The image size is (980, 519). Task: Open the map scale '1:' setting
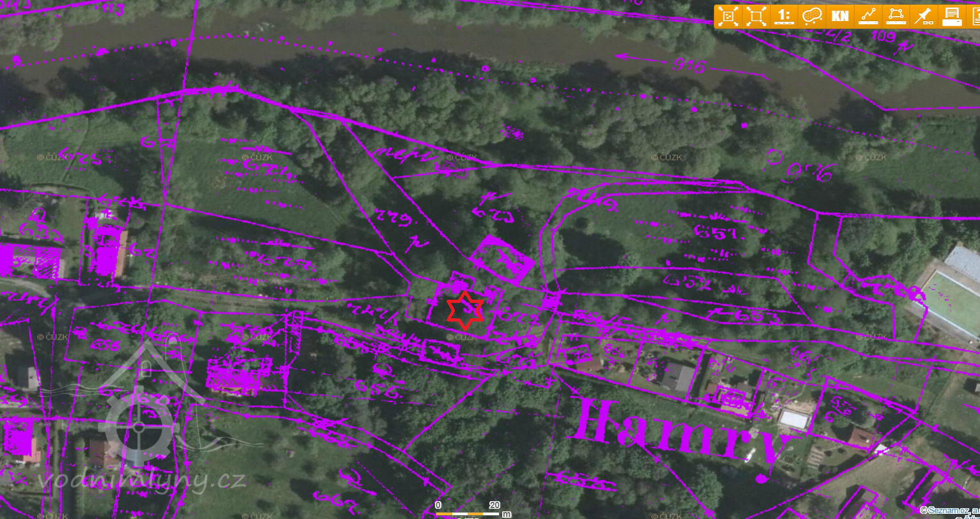click(x=783, y=16)
